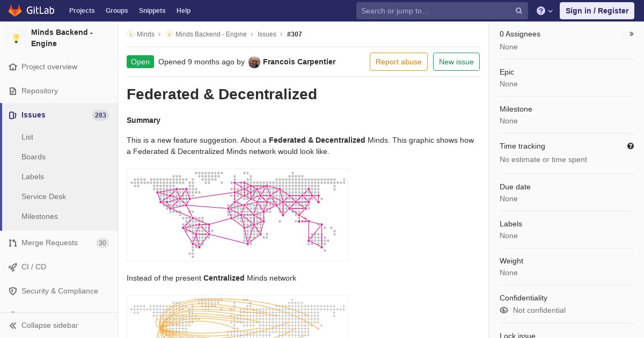Go to Minds breadcrumb link
The width and height of the screenshot is (644, 338).
145,34
